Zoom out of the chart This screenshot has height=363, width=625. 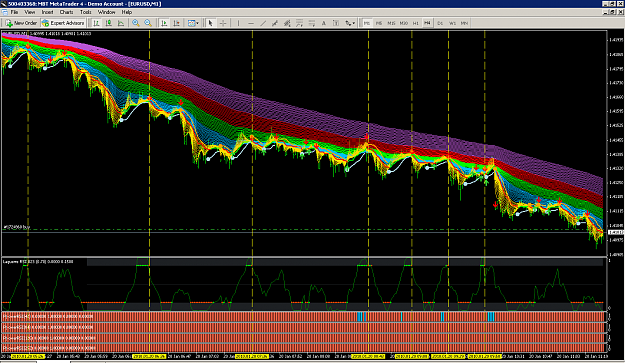coord(148,23)
